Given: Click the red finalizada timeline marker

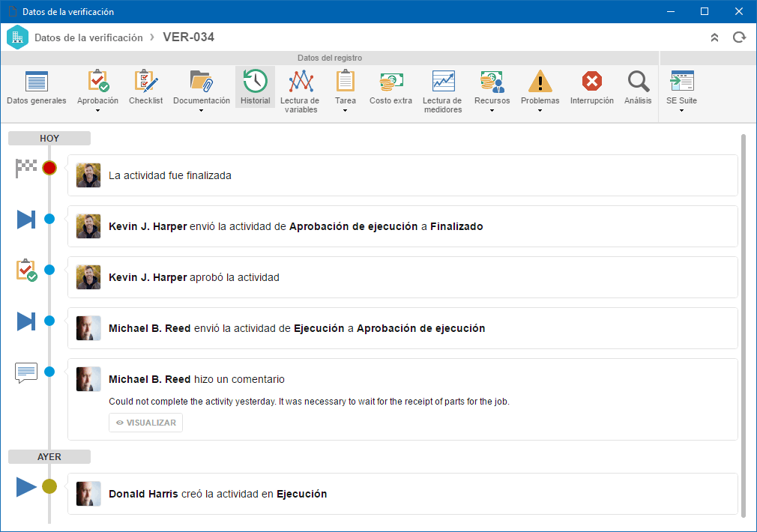Looking at the screenshot, I should coord(49,168).
